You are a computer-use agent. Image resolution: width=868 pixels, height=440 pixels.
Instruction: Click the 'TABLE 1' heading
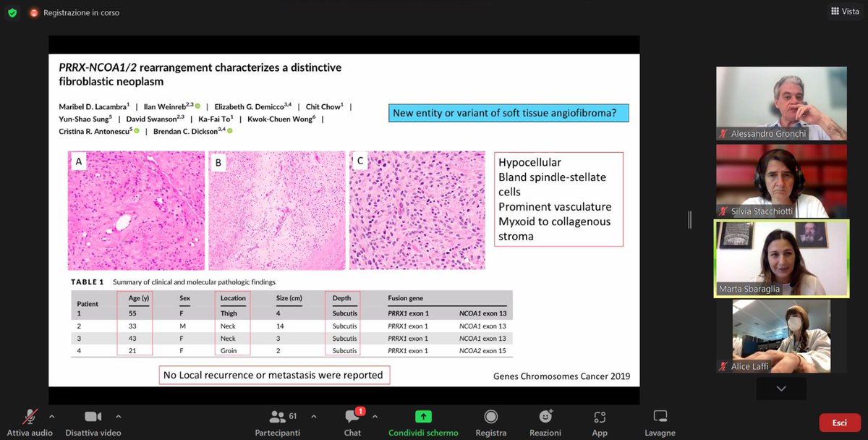pyautogui.click(x=88, y=282)
